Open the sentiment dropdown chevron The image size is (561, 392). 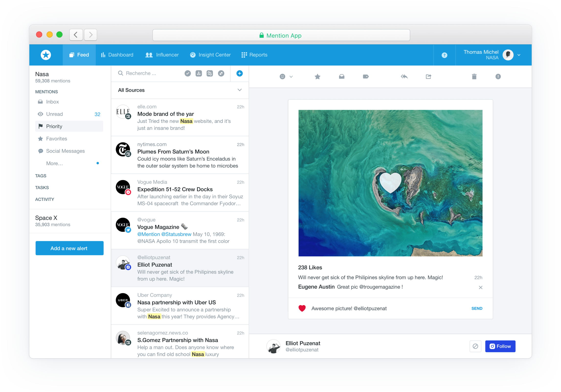(291, 77)
